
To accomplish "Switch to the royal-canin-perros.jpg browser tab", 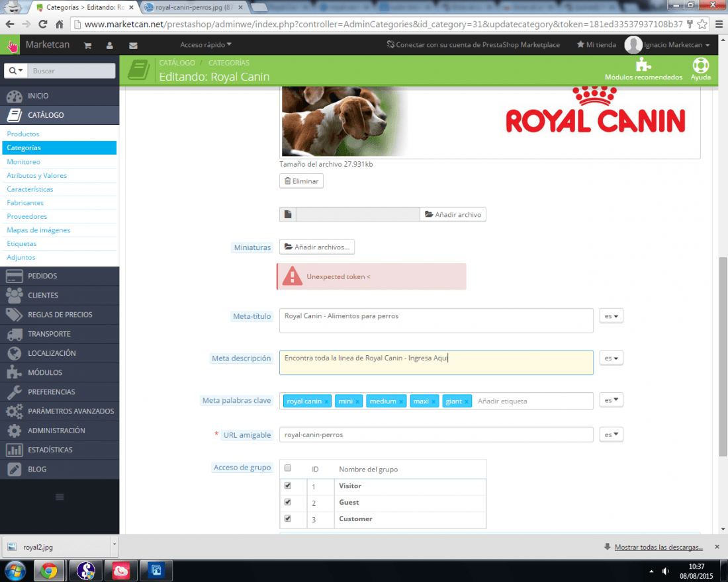I will (193, 7).
